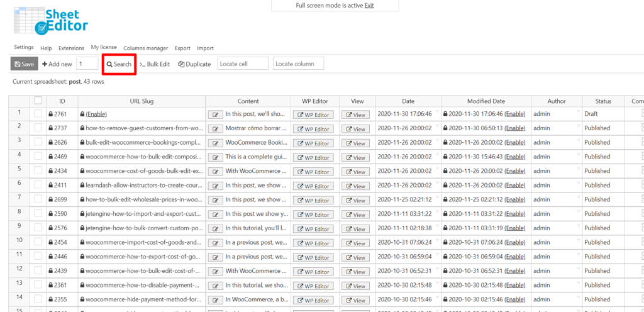Open the Search tool

pos(119,64)
